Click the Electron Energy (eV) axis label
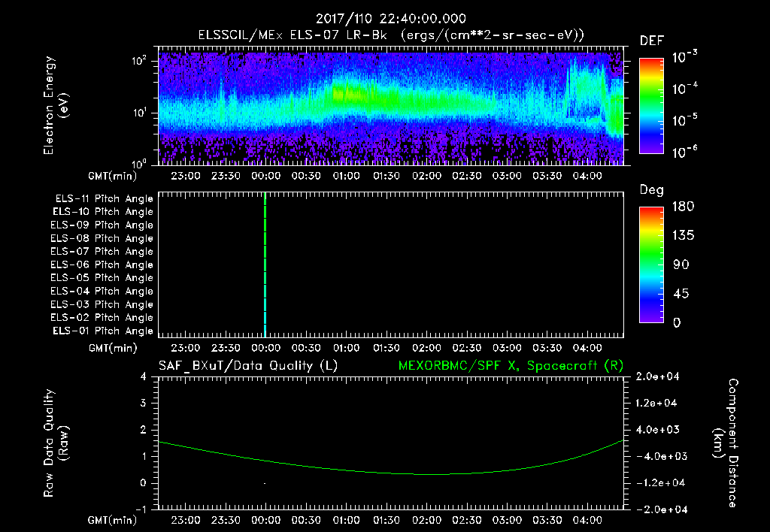Screen dimensions: 770x532 coord(56,105)
